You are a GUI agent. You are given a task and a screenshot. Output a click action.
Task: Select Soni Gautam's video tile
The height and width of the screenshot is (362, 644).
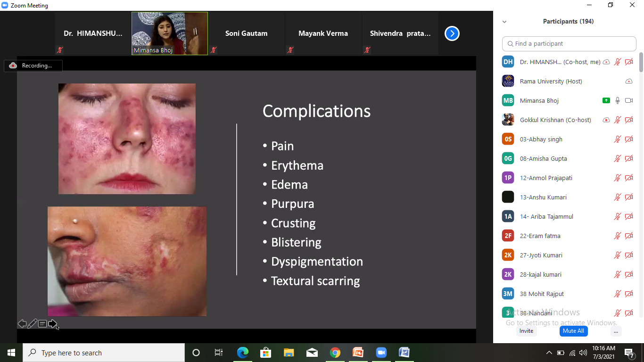coord(246,33)
